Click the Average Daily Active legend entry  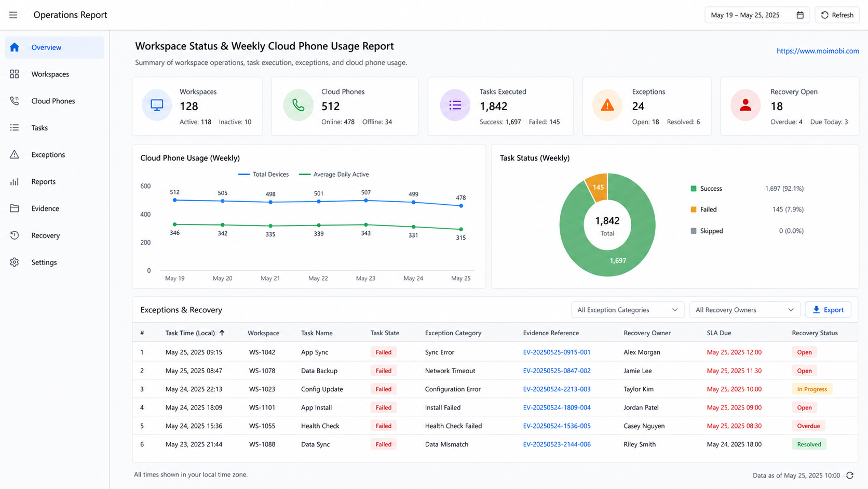(334, 175)
